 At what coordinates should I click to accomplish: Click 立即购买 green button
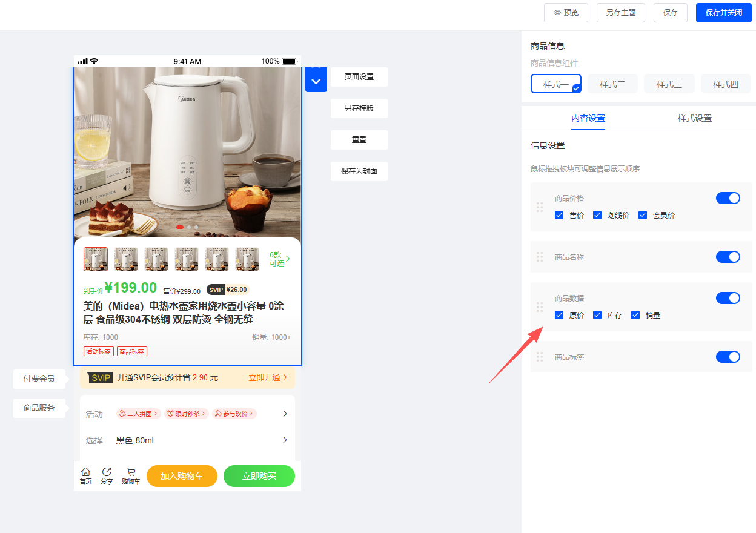pos(259,476)
